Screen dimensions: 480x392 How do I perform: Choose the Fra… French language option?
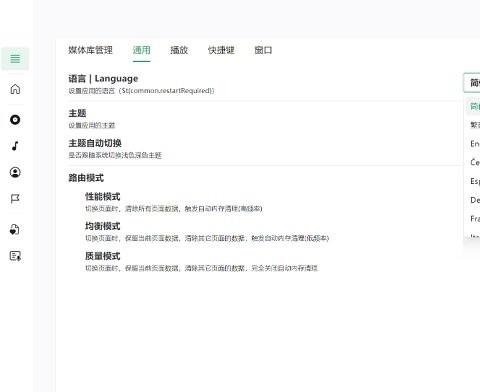[x=475, y=218]
